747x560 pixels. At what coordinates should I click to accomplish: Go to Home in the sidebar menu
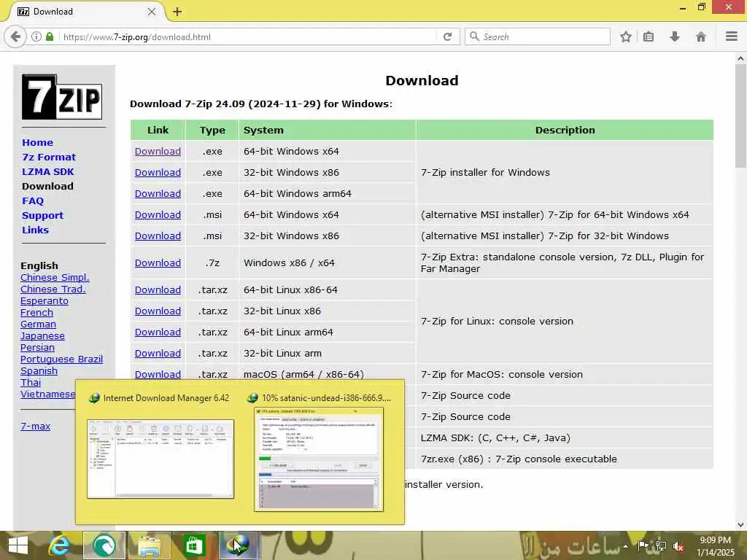(x=38, y=142)
